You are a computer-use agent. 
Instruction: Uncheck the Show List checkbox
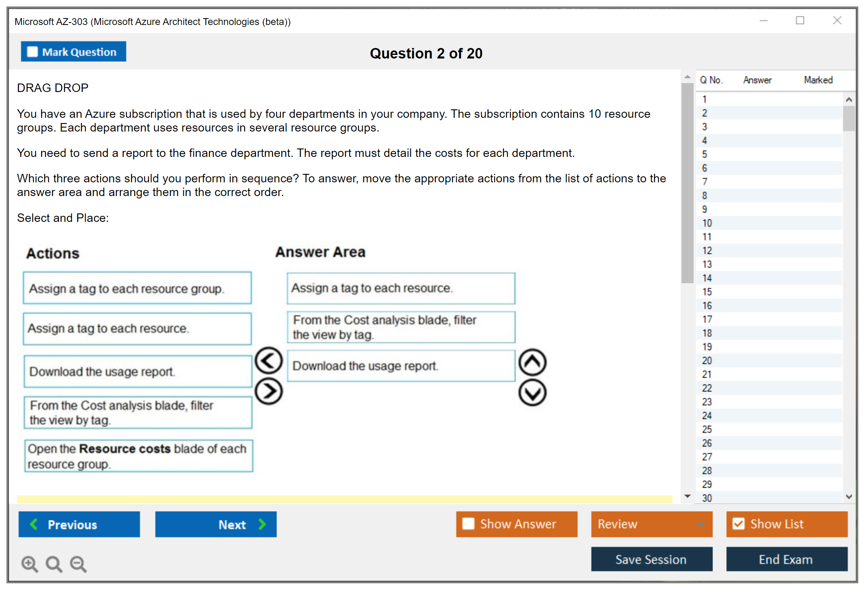[x=738, y=524]
